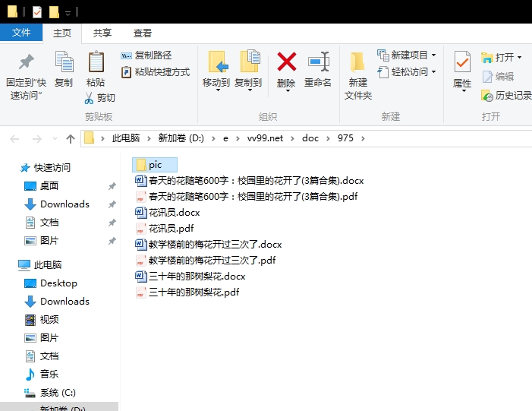Open History (历史记录) in ribbon
532x411 pixels.
[x=506, y=96]
